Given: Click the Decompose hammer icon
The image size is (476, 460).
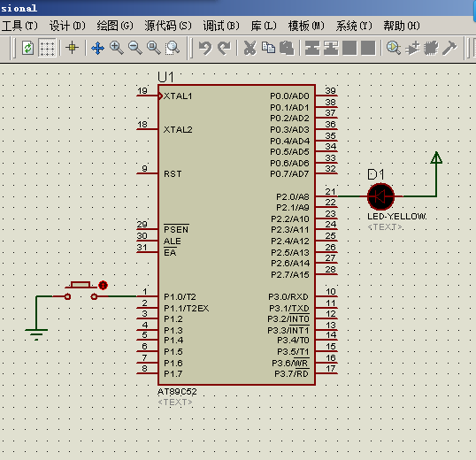Looking at the screenshot, I should [x=449, y=48].
